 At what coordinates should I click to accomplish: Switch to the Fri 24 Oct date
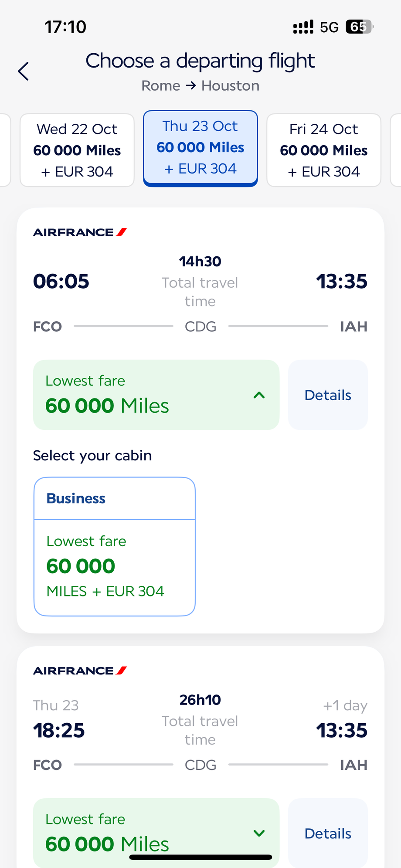[324, 150]
